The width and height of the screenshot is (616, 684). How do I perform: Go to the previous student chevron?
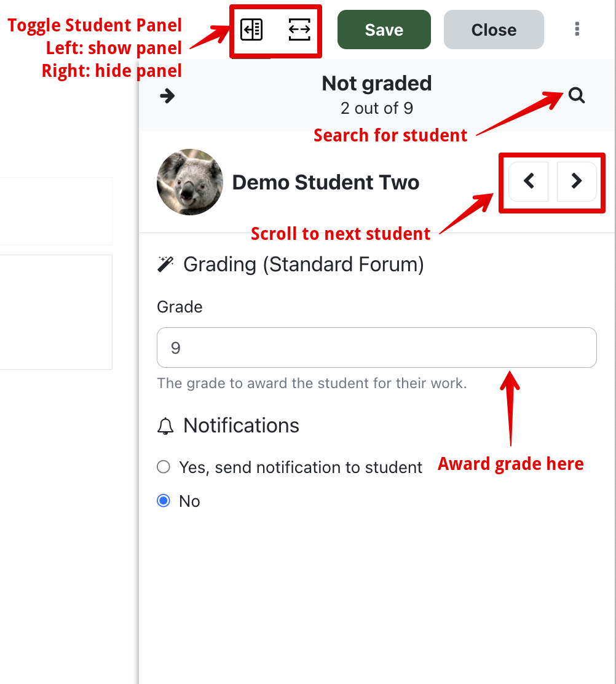coord(529,181)
